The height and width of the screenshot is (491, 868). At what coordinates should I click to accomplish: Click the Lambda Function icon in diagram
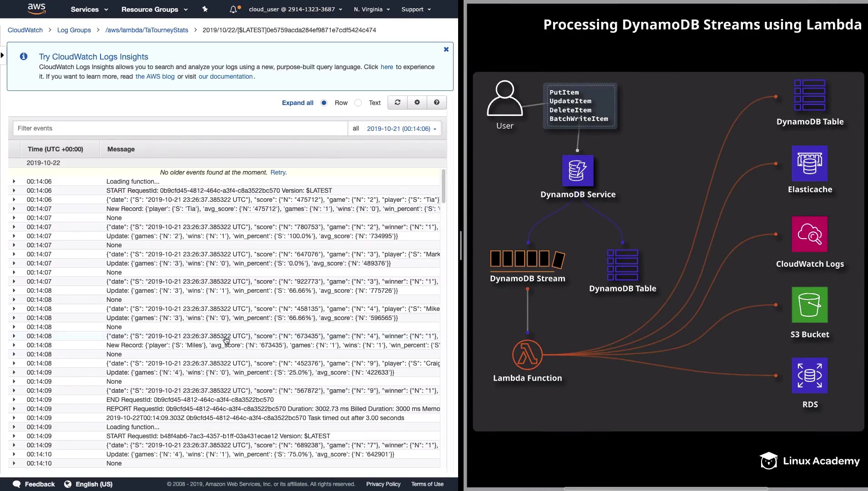click(527, 355)
